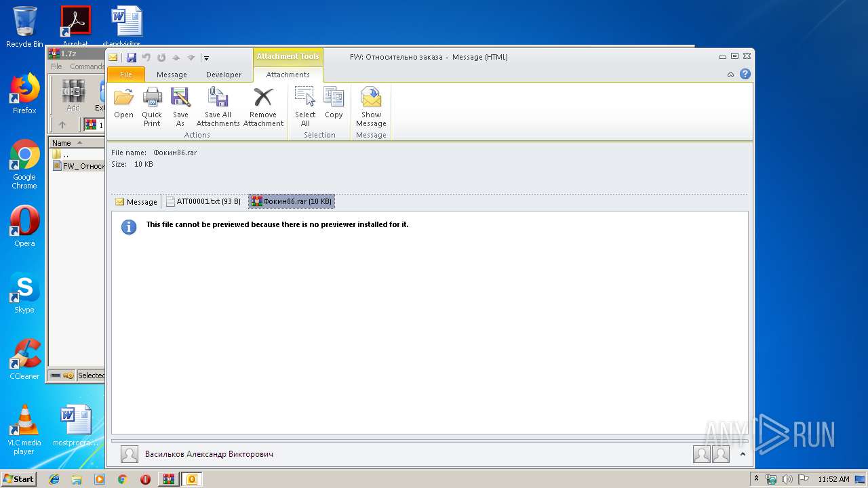Choose Save As for attachment
The height and width of the screenshot is (488, 868).
(180, 106)
